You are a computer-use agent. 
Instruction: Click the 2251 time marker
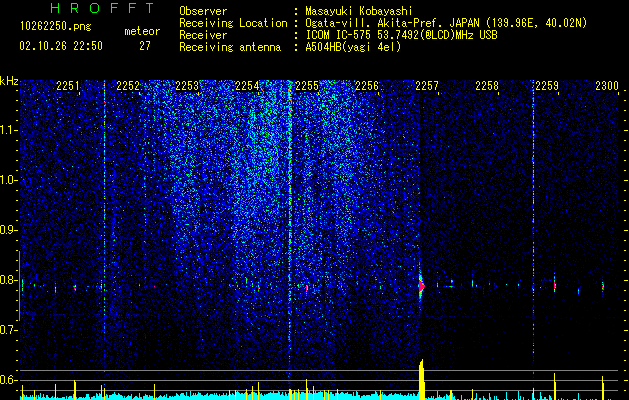pos(67,86)
